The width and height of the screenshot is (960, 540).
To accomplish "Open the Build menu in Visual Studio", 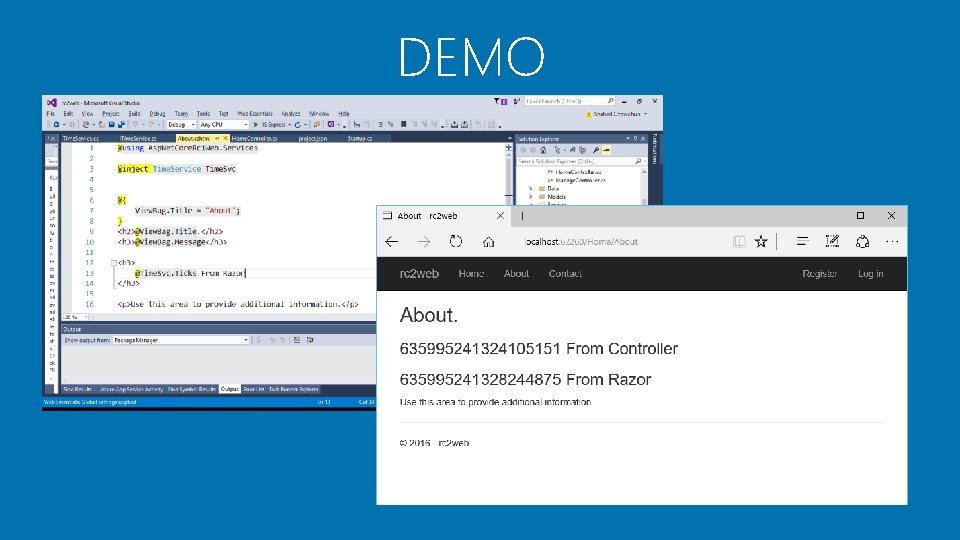I will (x=135, y=114).
